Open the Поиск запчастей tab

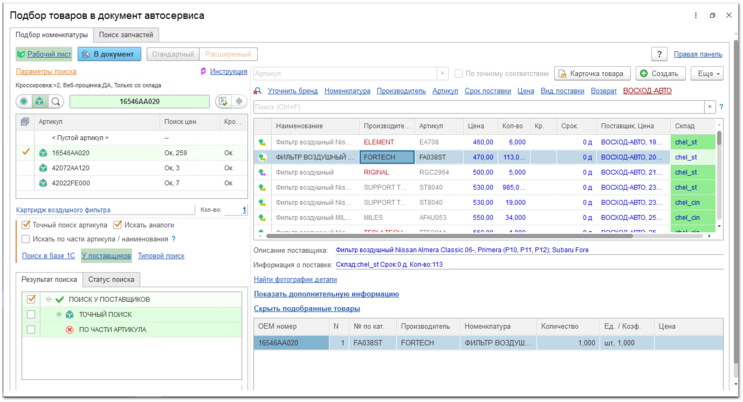tap(126, 35)
